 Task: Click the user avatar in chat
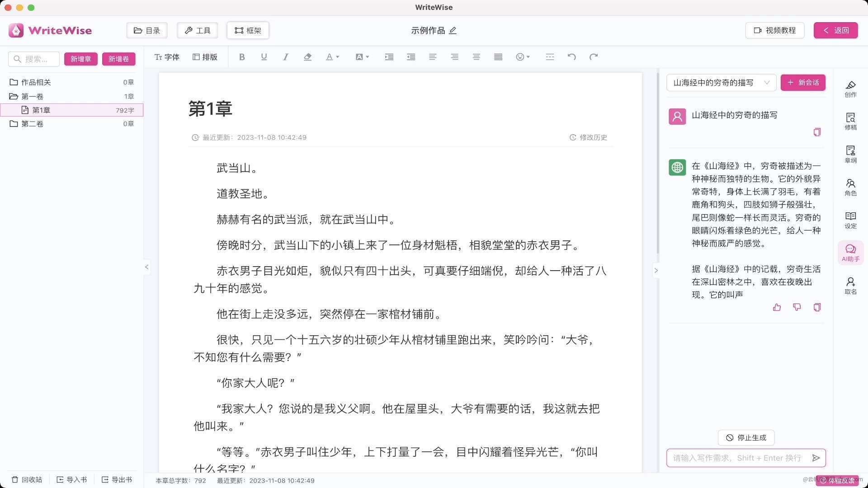point(677,117)
